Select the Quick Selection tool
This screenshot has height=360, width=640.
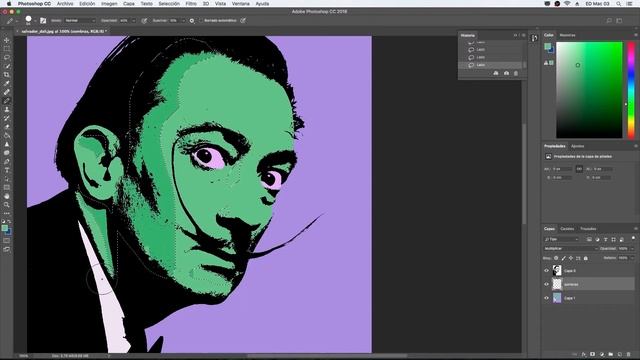7,66
